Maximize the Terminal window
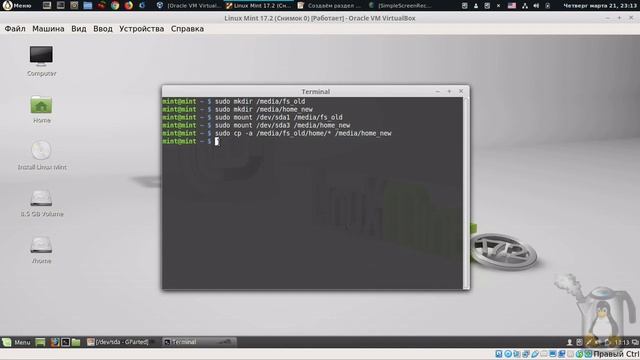 click(x=449, y=91)
